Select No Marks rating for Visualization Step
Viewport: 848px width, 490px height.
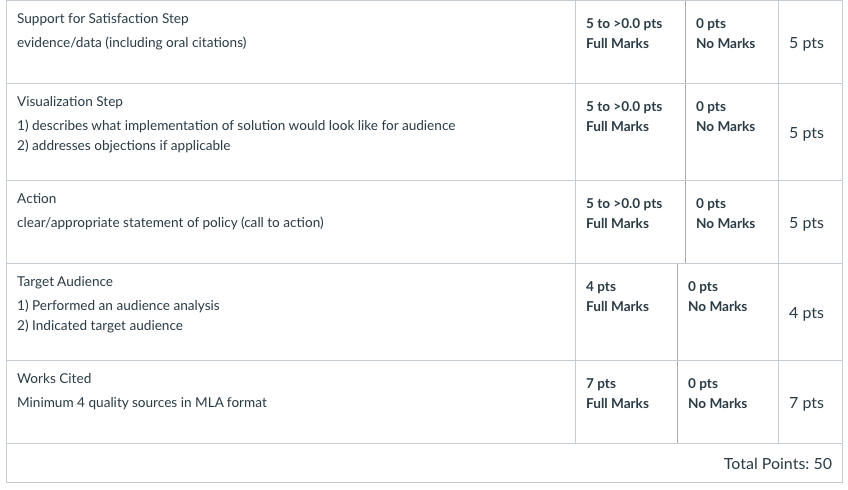coord(732,132)
